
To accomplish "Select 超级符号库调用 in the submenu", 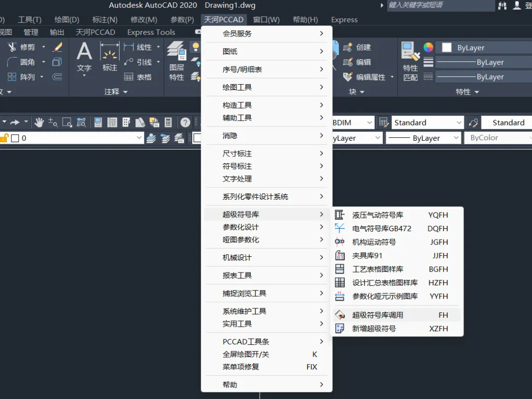I will click(397, 315).
